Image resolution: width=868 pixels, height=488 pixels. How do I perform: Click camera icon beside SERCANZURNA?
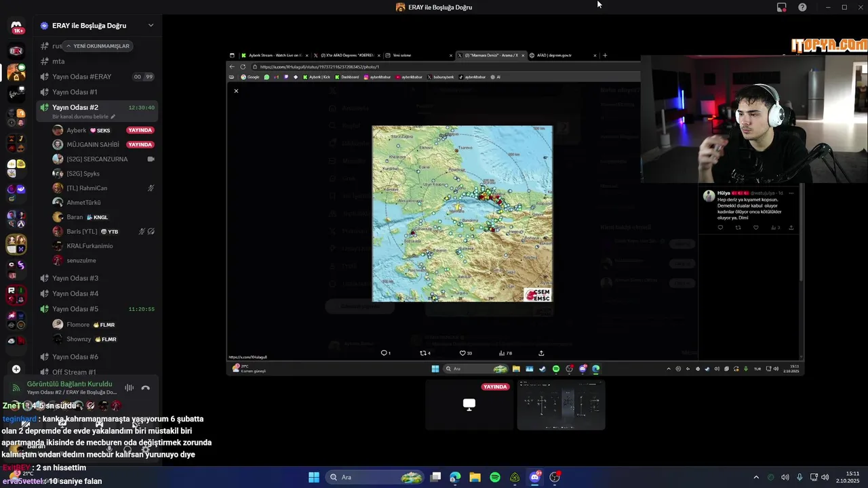tap(151, 159)
